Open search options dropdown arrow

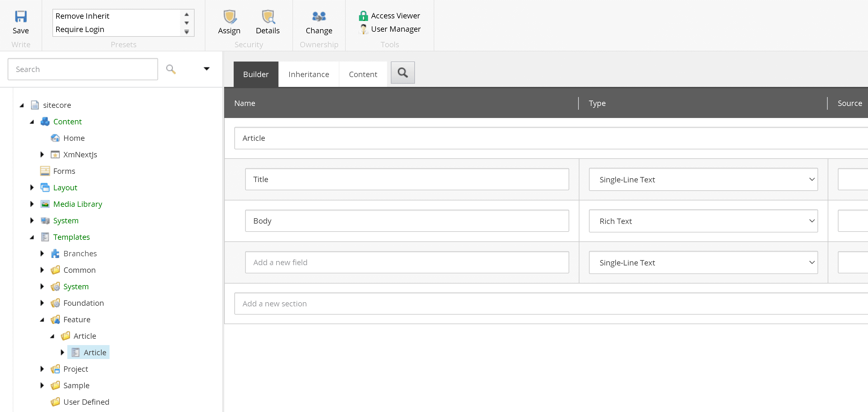(207, 69)
